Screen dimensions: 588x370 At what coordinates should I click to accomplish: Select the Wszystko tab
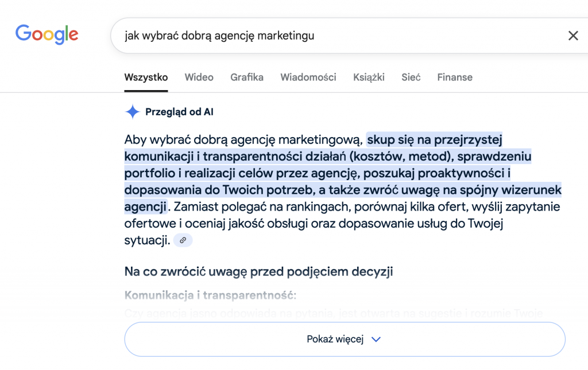[x=146, y=77]
